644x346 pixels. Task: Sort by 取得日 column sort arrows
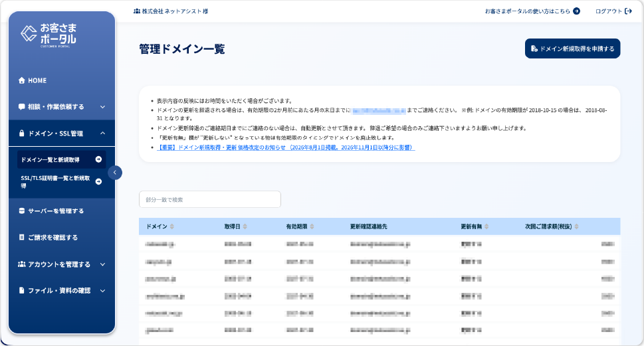[x=245, y=226]
